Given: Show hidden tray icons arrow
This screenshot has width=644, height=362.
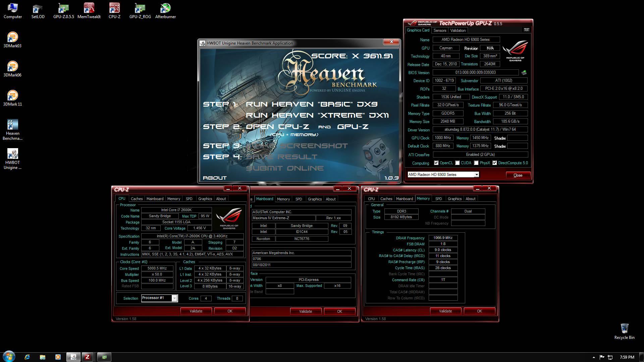Looking at the screenshot, I should [x=594, y=357].
